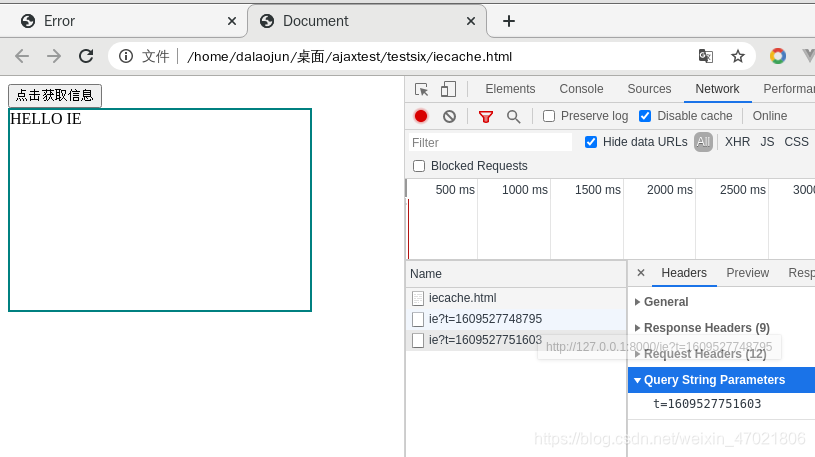This screenshot has width=815, height=457.
Task: Click the iecache.html file icon
Action: tap(417, 298)
